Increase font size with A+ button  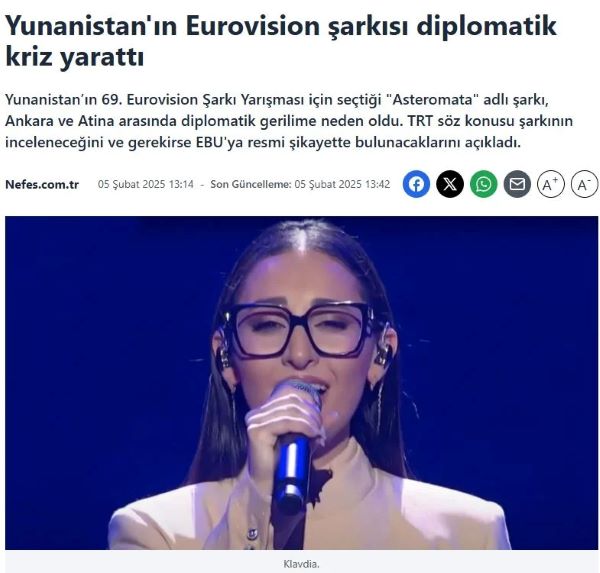pyautogui.click(x=551, y=184)
